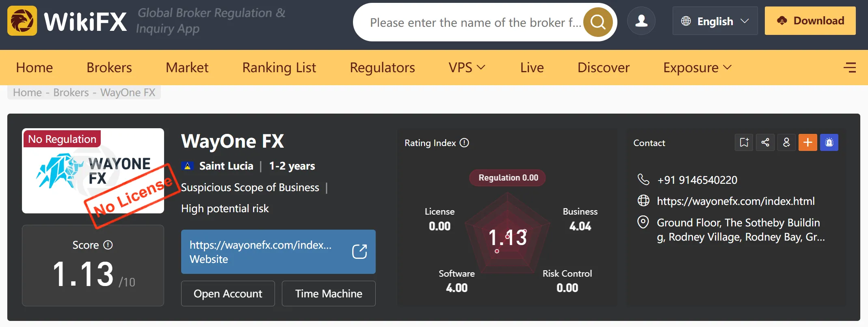
Task: Click the blue Website button
Action: tap(278, 252)
